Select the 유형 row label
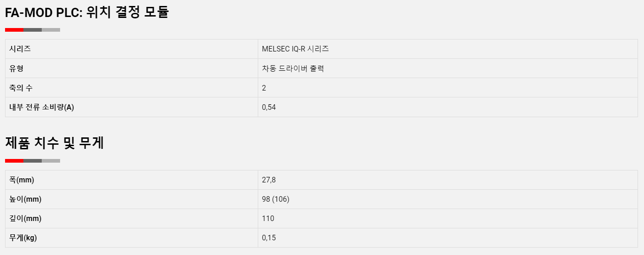This screenshot has width=644, height=255. (17, 68)
